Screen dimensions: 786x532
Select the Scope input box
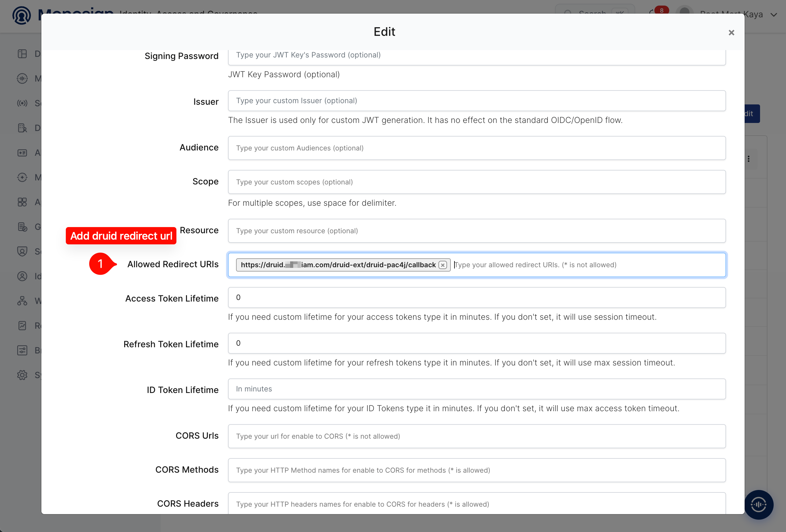pyautogui.click(x=476, y=182)
